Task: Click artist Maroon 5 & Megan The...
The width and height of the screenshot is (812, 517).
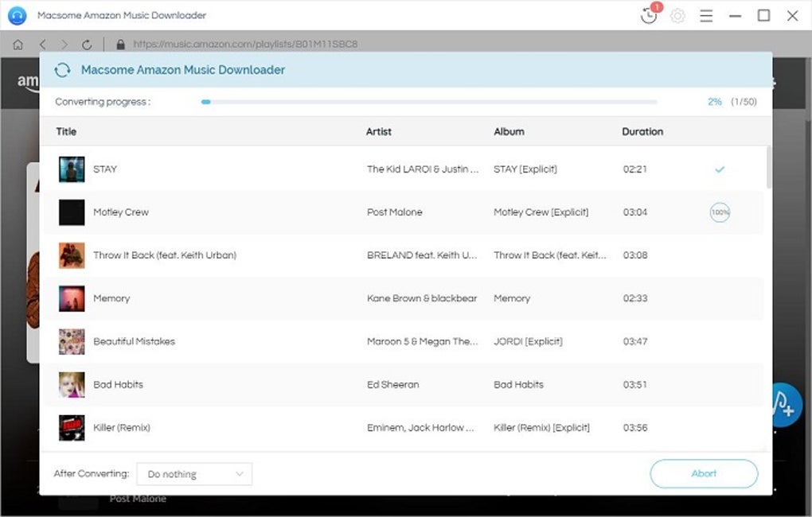Action: click(422, 341)
